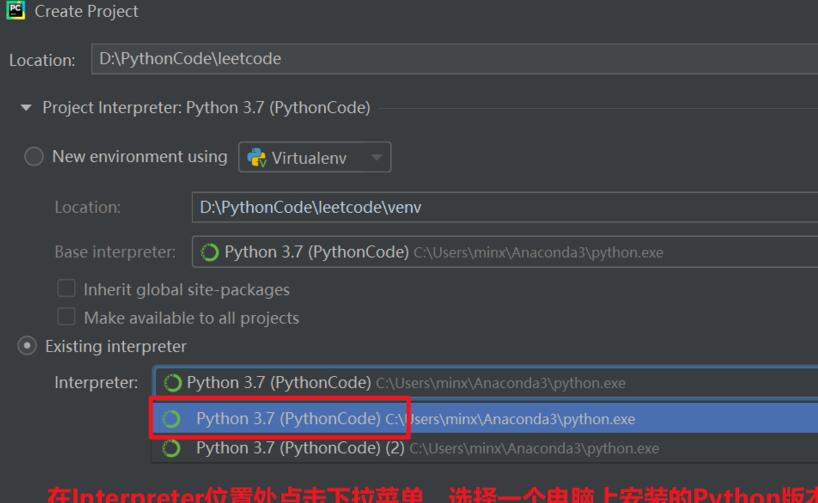The image size is (818, 503).
Task: Choose Python 3.7 (PythonCode) (2) option
Action: coord(485,448)
